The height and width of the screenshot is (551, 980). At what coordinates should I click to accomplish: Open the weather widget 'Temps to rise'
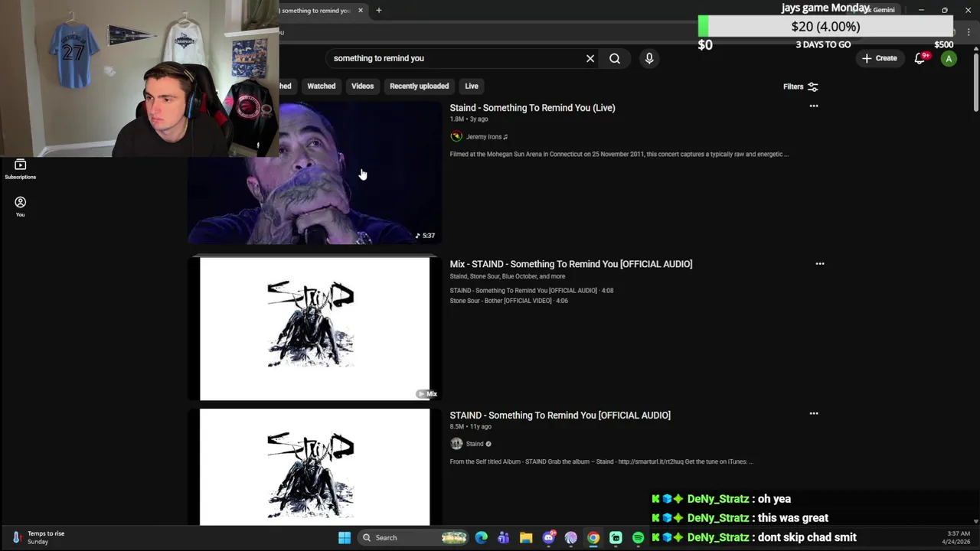tap(38, 538)
